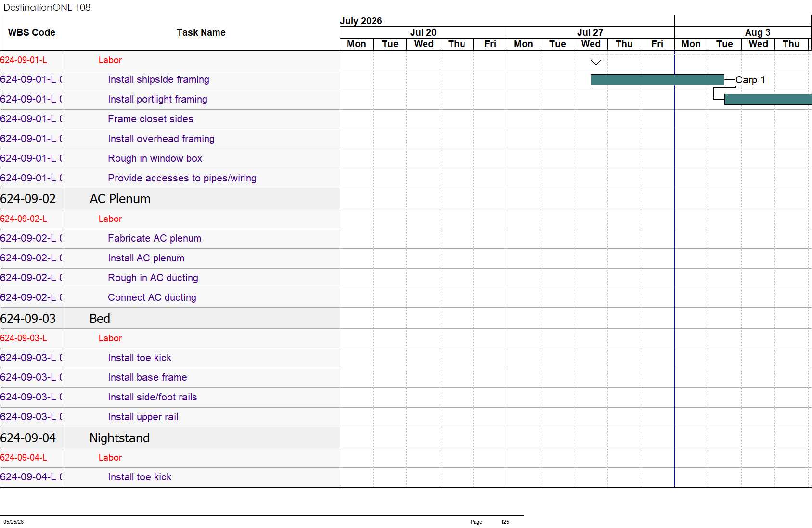Select the Install base frame task

coord(147,377)
